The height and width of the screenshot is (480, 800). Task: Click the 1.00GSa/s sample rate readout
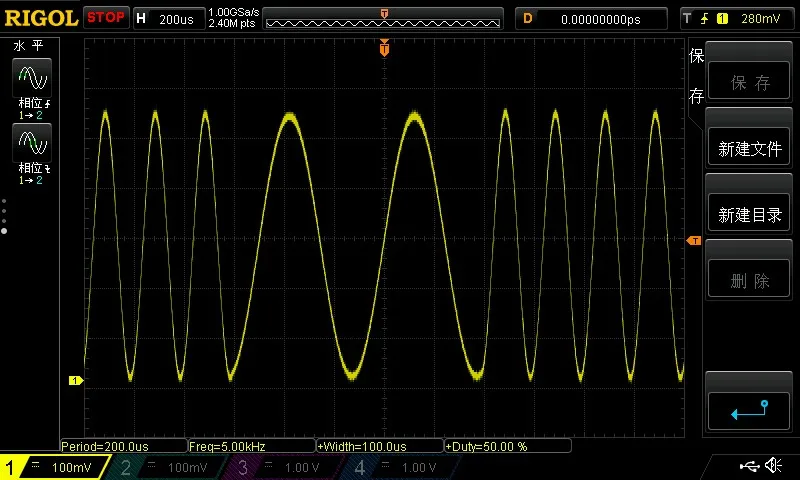click(x=234, y=12)
